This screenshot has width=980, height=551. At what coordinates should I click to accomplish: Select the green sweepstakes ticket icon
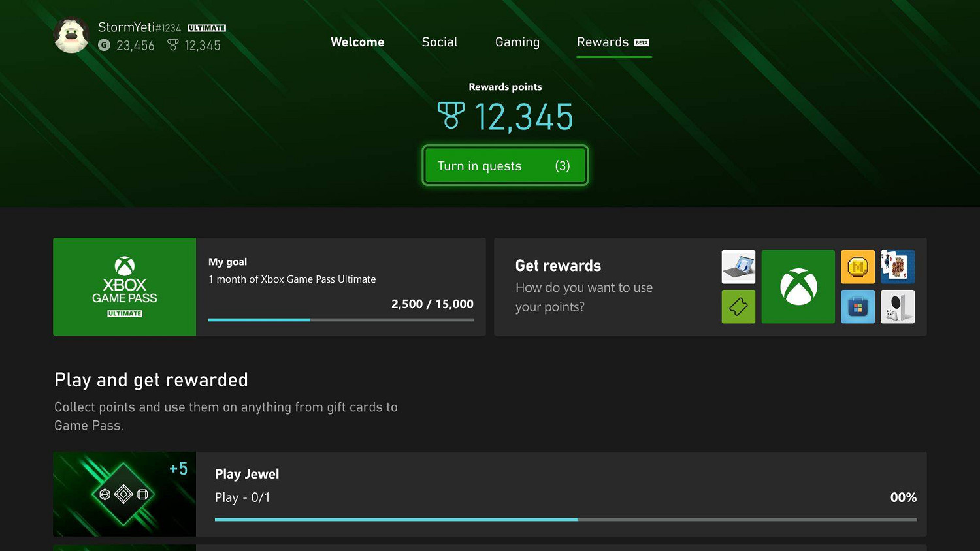pyautogui.click(x=738, y=306)
